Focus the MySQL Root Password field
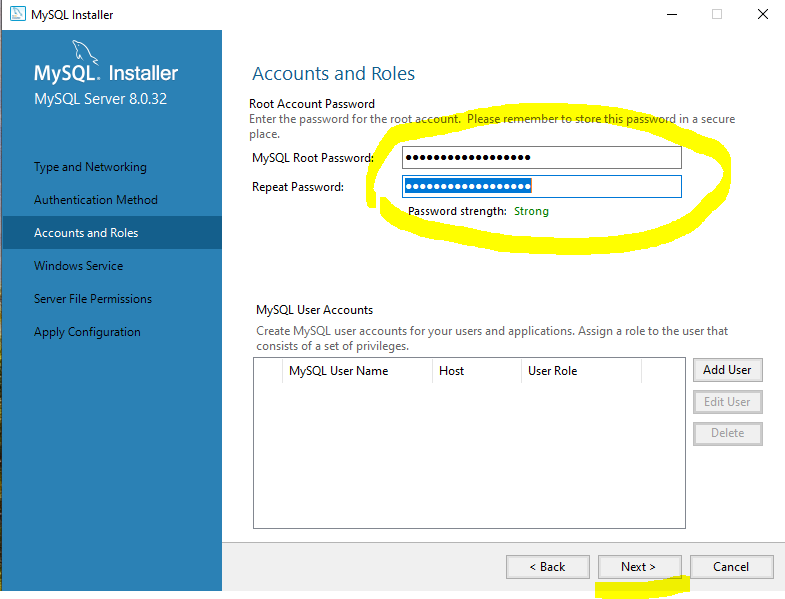Viewport: 785px width, 599px height. coord(542,158)
